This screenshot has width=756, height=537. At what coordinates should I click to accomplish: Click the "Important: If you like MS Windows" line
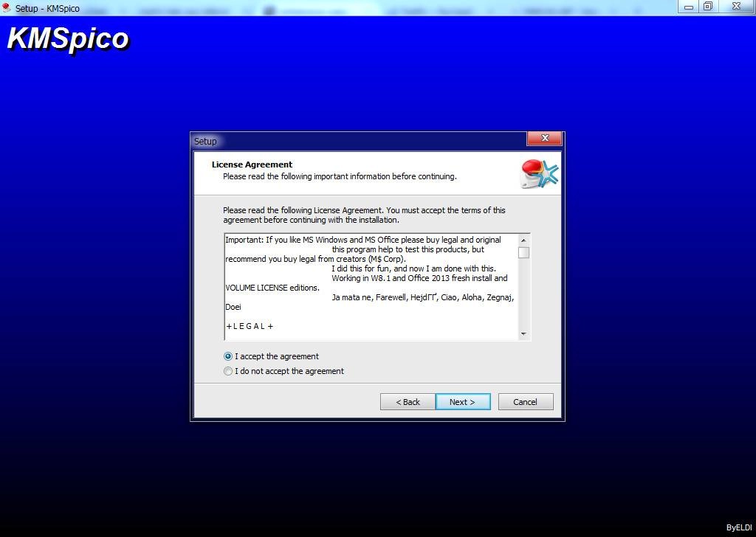pyautogui.click(x=363, y=239)
